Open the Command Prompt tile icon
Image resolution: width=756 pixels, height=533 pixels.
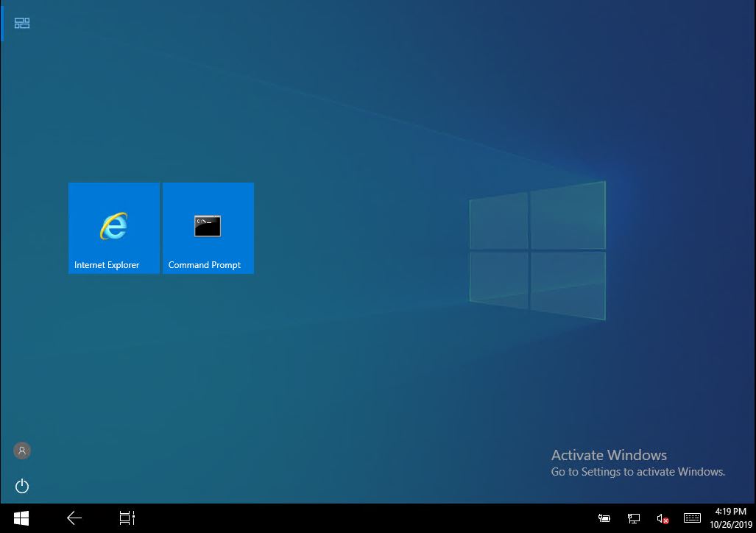[x=208, y=226]
